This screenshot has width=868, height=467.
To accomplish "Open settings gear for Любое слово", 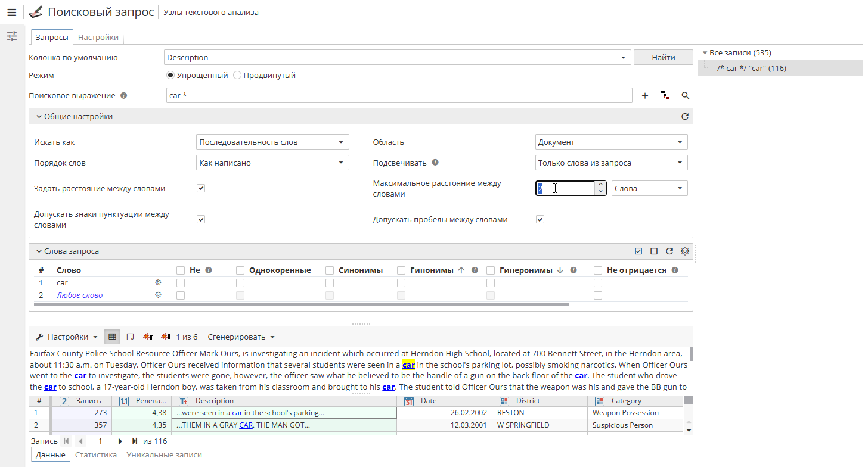I will 158,295.
